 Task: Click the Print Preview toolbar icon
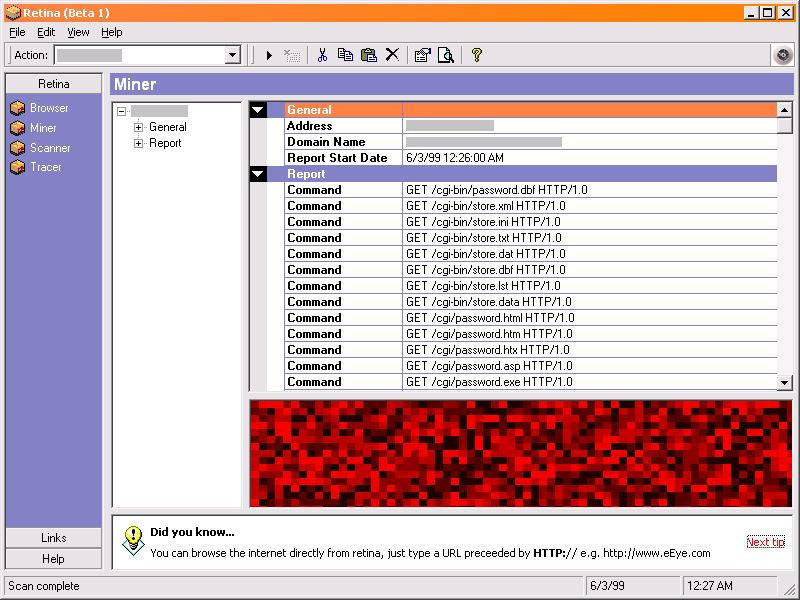[x=446, y=55]
